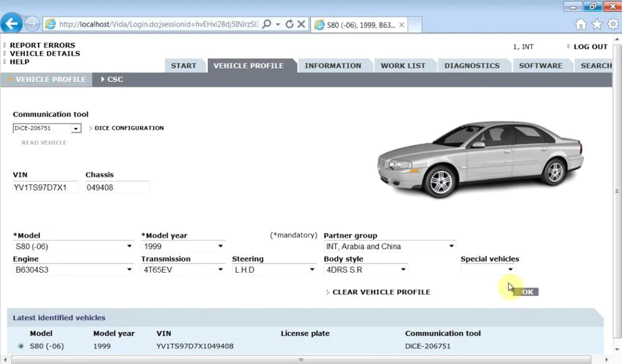Click the VIN input field
This screenshot has width=622, height=364.
point(45,188)
